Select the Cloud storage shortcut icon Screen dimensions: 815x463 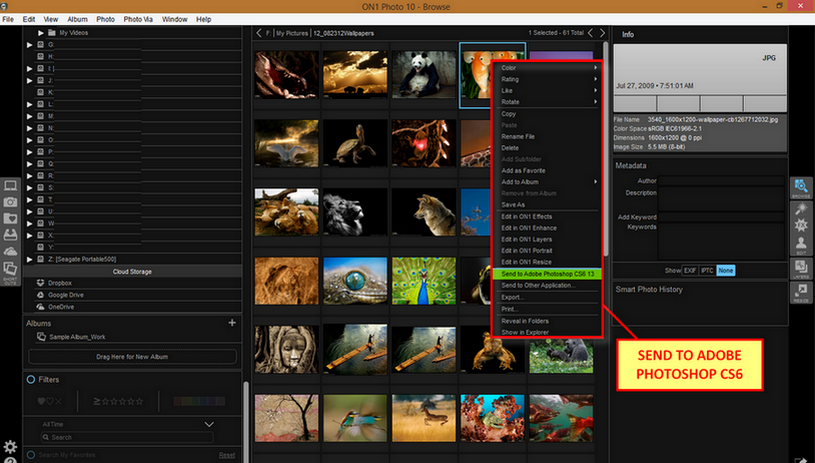click(x=10, y=252)
